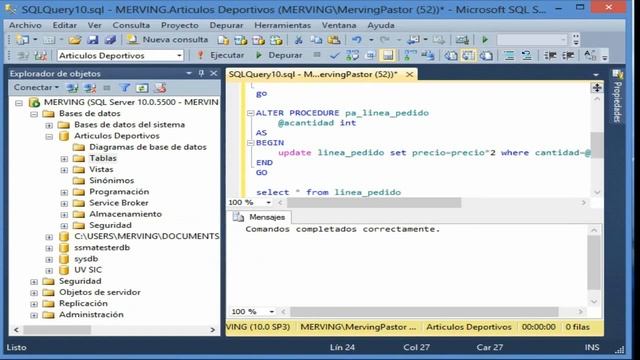This screenshot has height=360, width=640.
Task: Click the disconnect icon in Object Explorer
Action: 90,88
